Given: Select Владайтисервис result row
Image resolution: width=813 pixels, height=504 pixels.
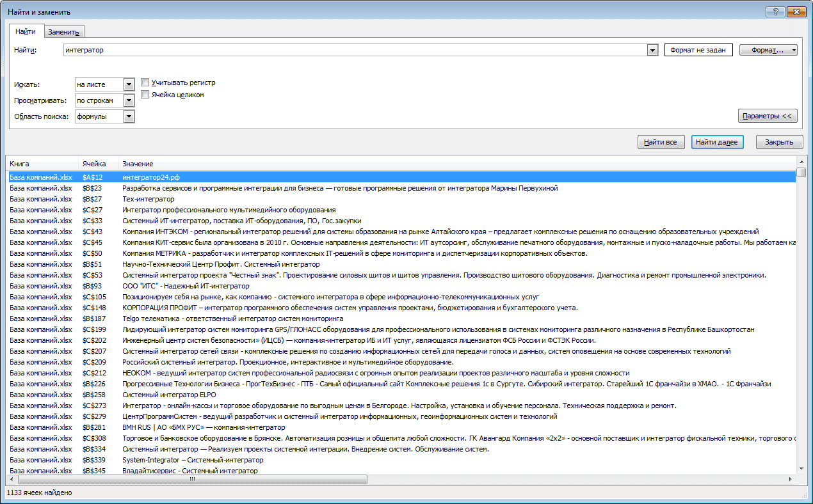Looking at the screenshot, I should coord(401,471).
